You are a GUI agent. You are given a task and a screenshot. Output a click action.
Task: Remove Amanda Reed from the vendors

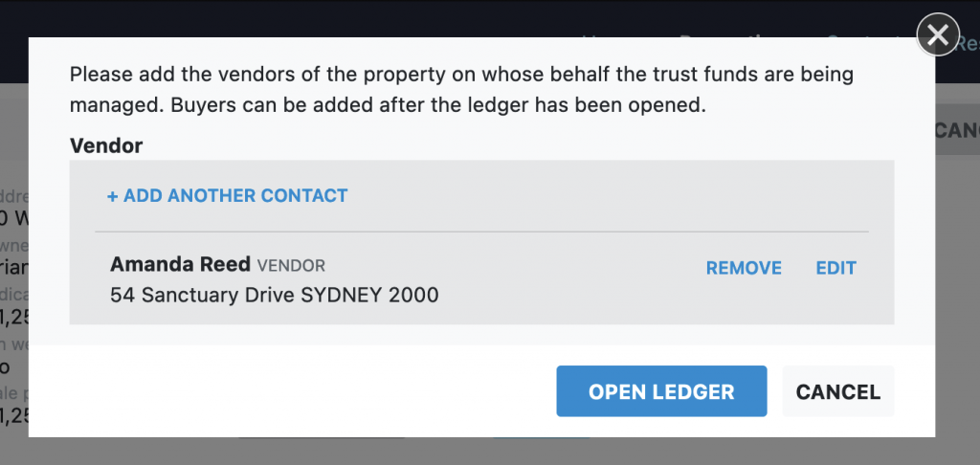pos(744,268)
